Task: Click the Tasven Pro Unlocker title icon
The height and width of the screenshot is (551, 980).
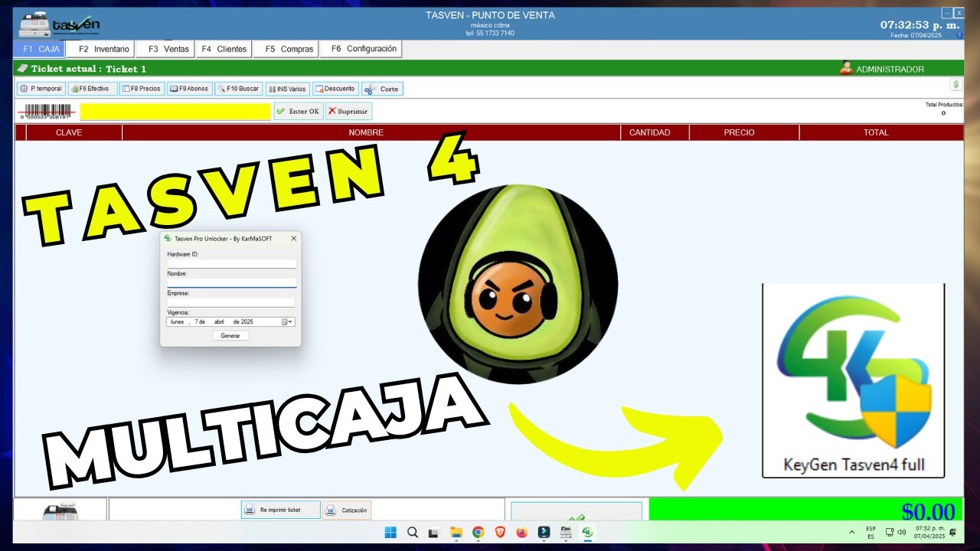Action: pyautogui.click(x=168, y=239)
